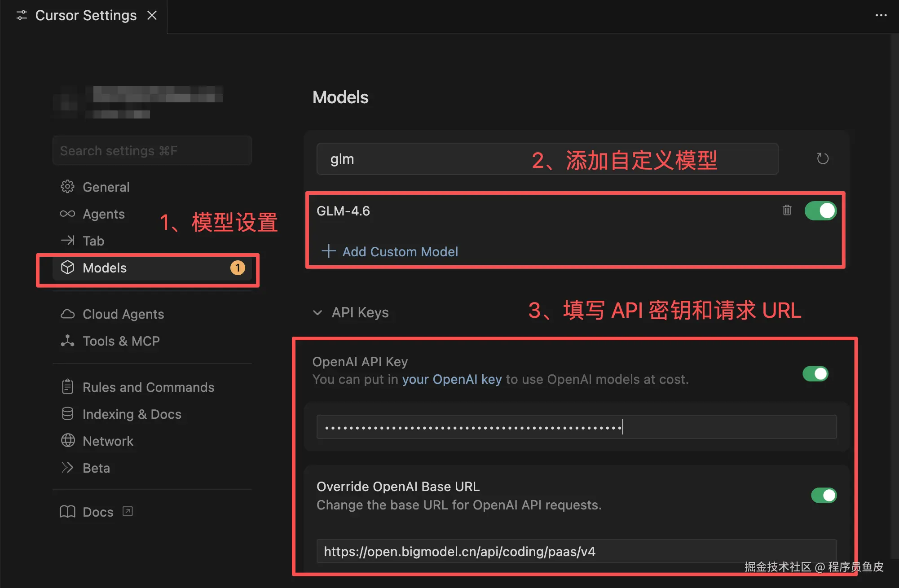The image size is (899, 588).
Task: Click the General gear icon
Action: pyautogui.click(x=67, y=187)
